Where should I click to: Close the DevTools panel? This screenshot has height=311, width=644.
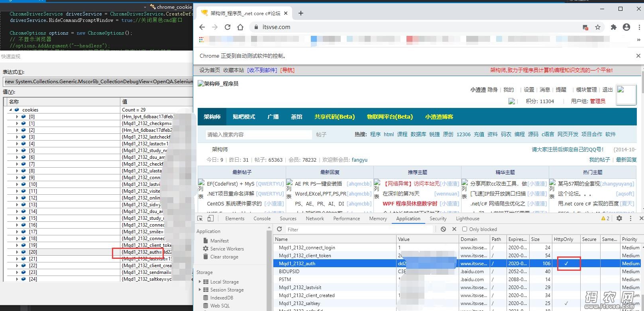click(x=641, y=218)
